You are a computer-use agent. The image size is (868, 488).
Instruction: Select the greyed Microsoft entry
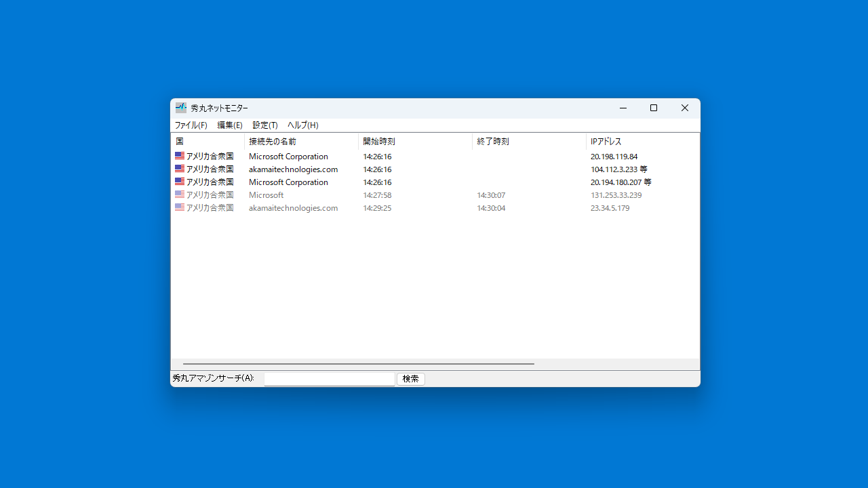pos(267,195)
